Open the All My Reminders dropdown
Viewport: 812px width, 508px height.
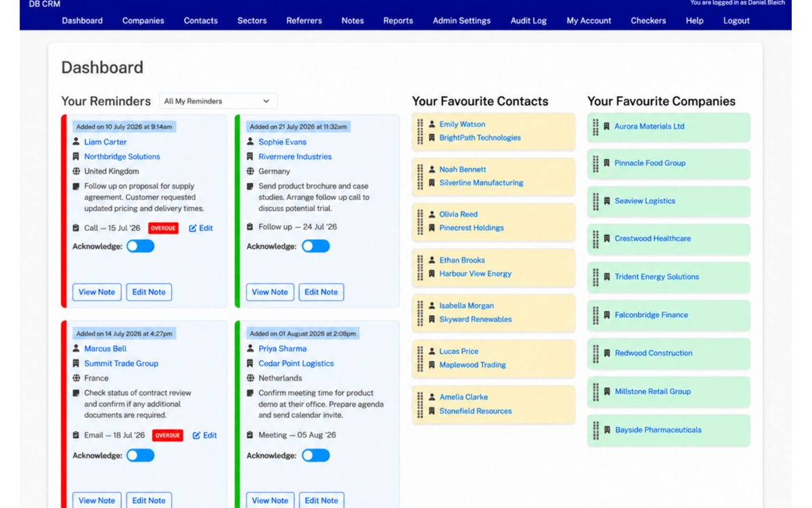(218, 101)
